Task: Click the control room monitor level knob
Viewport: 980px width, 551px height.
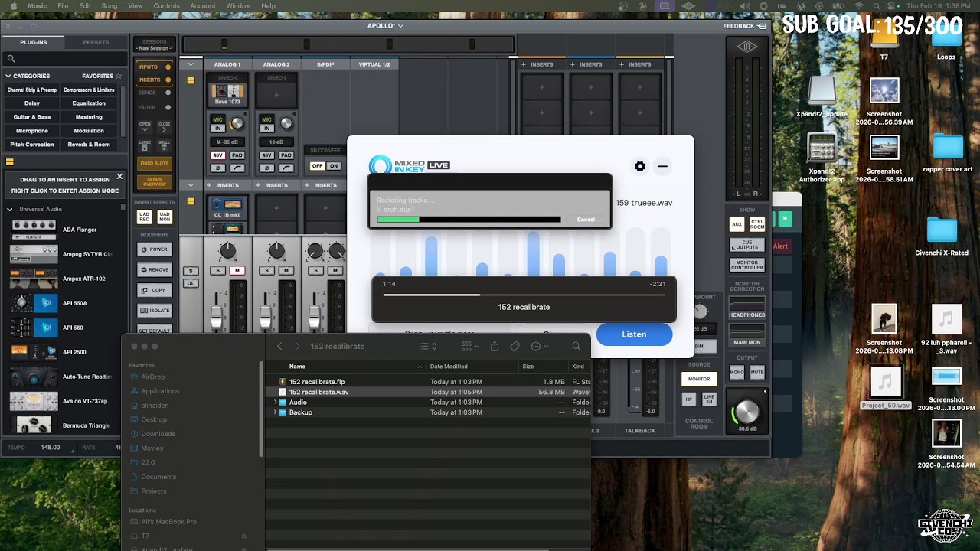Action: pos(746,412)
